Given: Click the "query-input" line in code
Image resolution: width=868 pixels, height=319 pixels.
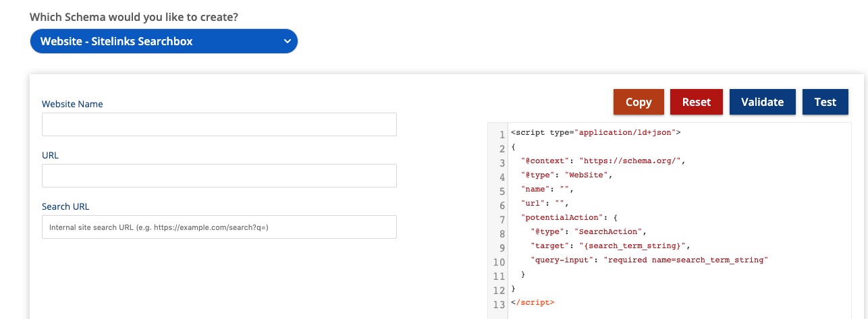Looking at the screenshot, I should [649, 260].
